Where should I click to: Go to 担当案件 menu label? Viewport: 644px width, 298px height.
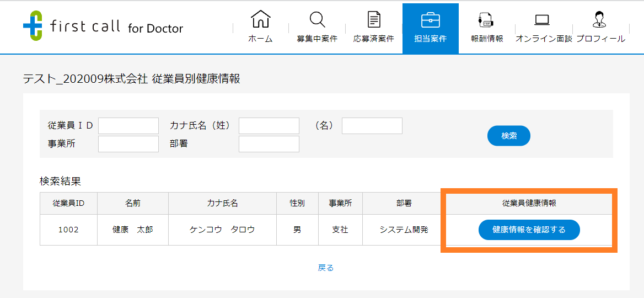tap(431, 39)
